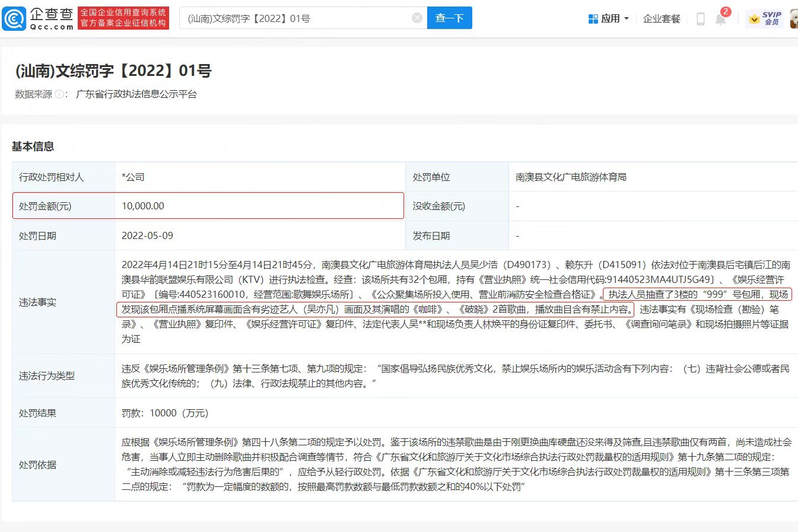
Task: Click the 没收金额(元) label cell
Action: [x=457, y=206]
